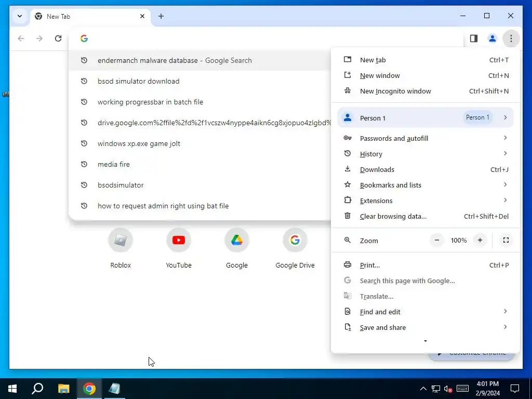Open the Google shortcut tile
This screenshot has width=532, height=399.
[x=237, y=248]
